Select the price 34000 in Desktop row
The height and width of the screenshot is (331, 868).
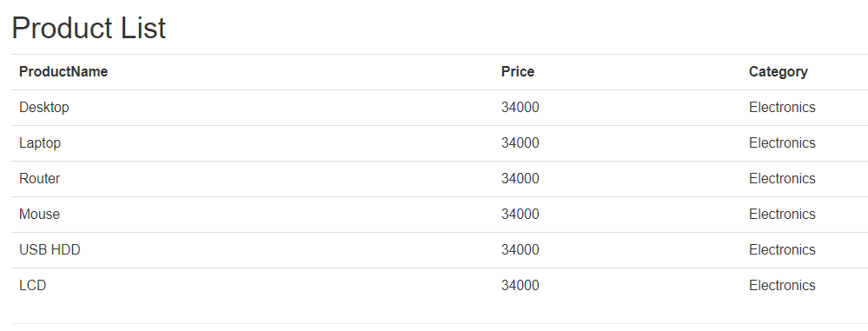tap(520, 108)
